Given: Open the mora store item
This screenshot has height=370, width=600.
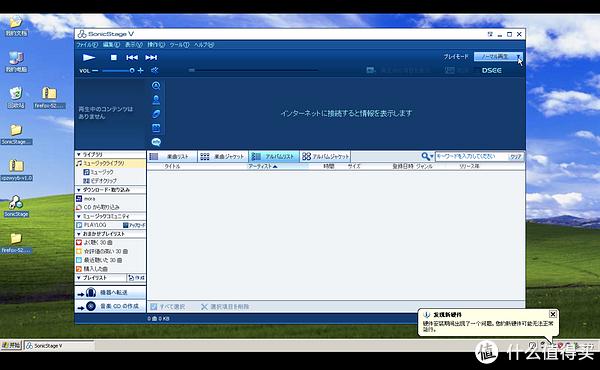Looking at the screenshot, I should point(86,199).
